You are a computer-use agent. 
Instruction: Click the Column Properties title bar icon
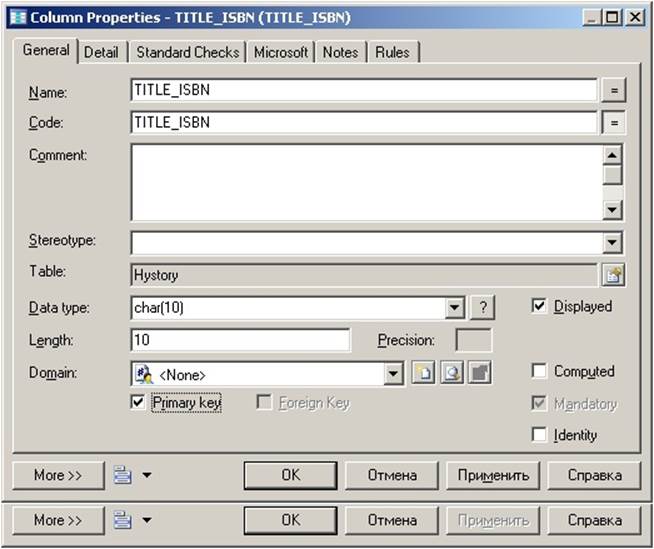tap(18, 18)
